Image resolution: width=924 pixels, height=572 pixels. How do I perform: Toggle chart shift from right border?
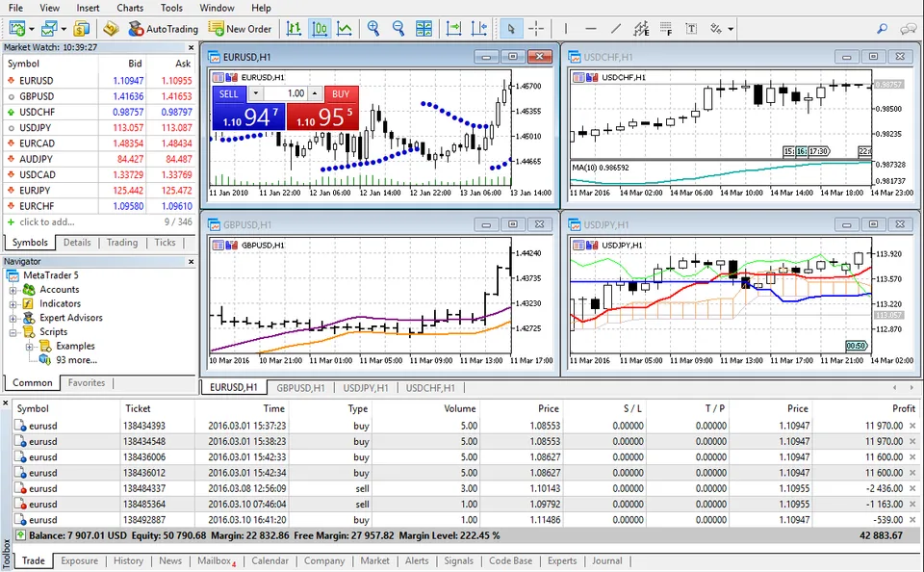(479, 28)
